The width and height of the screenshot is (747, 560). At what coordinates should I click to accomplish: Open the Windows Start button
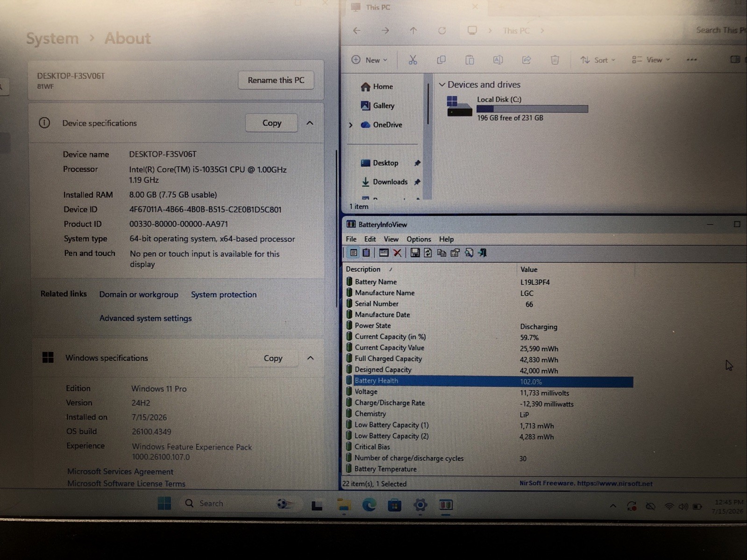pyautogui.click(x=164, y=503)
